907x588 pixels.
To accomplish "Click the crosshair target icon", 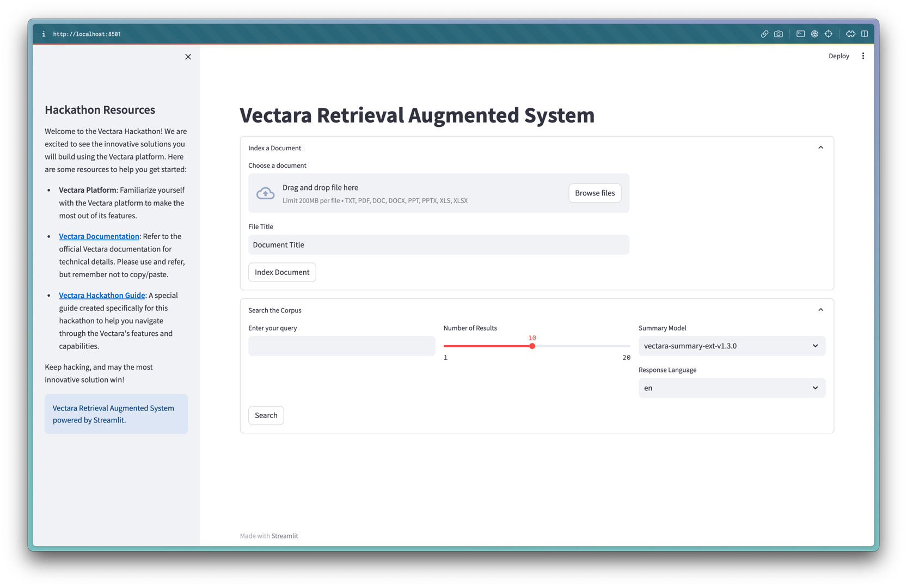I will [829, 34].
